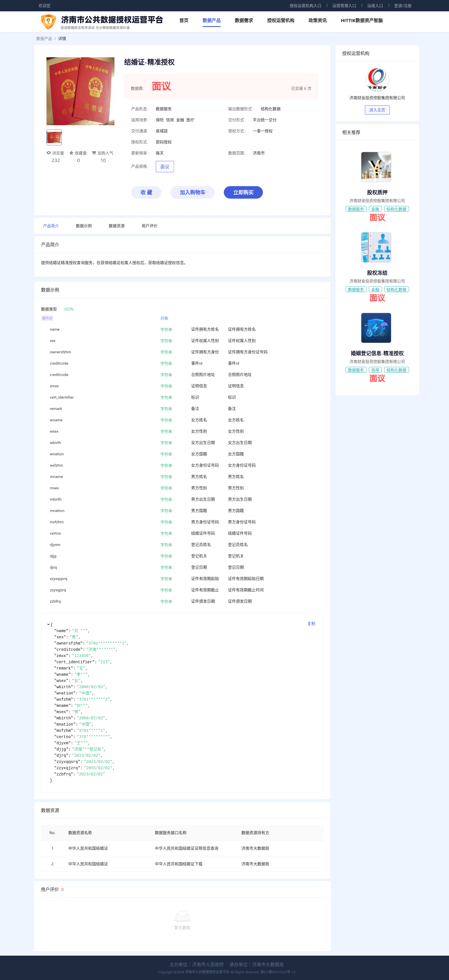
Task: Click the 结构化数据 tag under 股权冻结
Action: click(397, 290)
